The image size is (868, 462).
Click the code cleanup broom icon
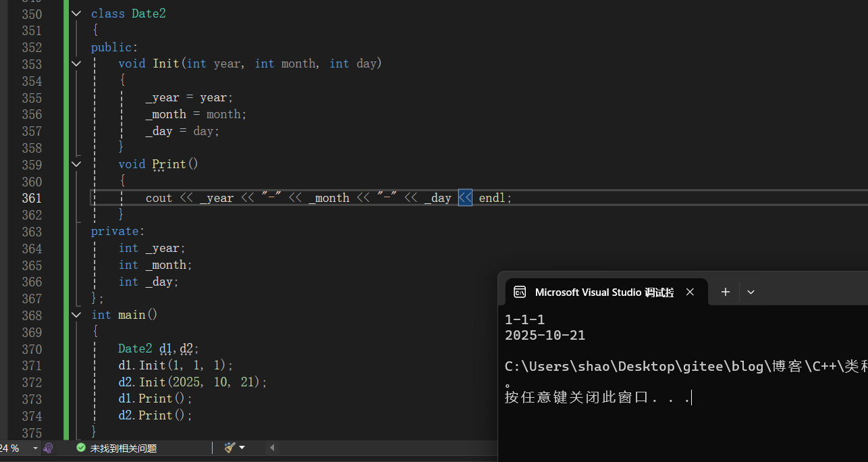230,448
